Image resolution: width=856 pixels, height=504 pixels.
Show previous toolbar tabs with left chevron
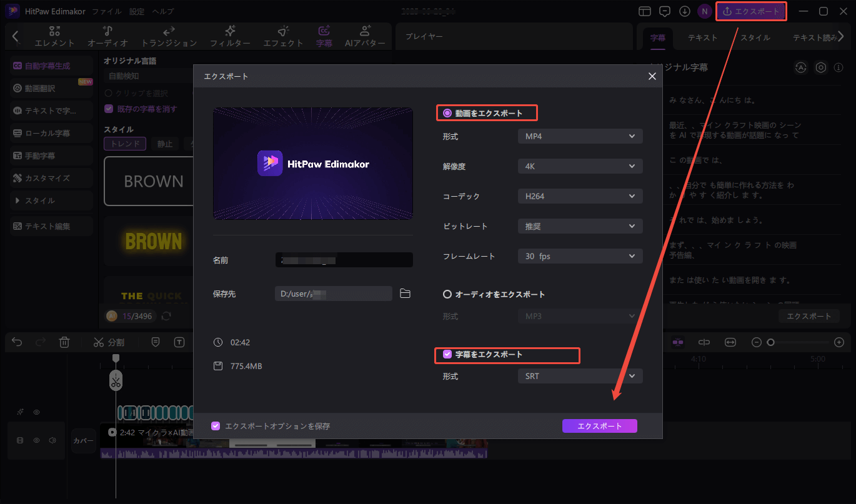(x=16, y=36)
